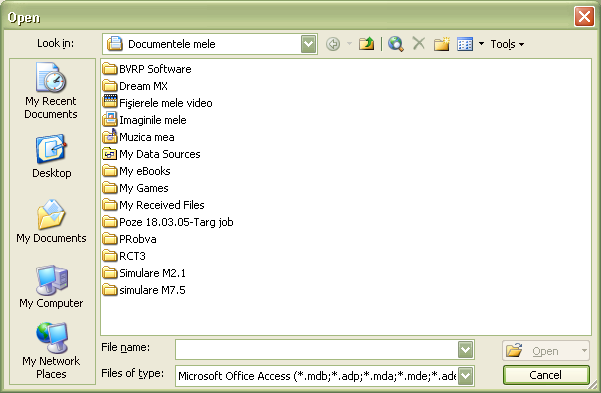Open My Recent Documents place
This screenshot has height=393, width=601.
pyautogui.click(x=51, y=91)
